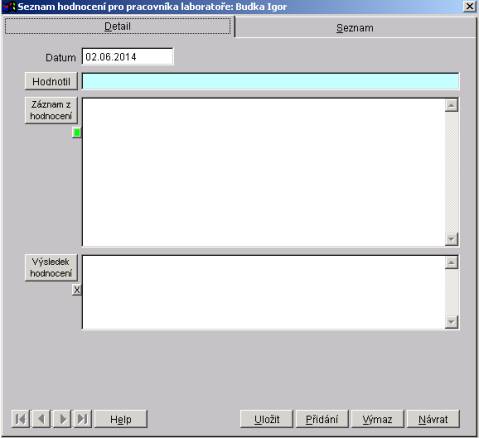Click the application icon in title bar
This screenshot has width=479, height=438.
click(10, 6)
